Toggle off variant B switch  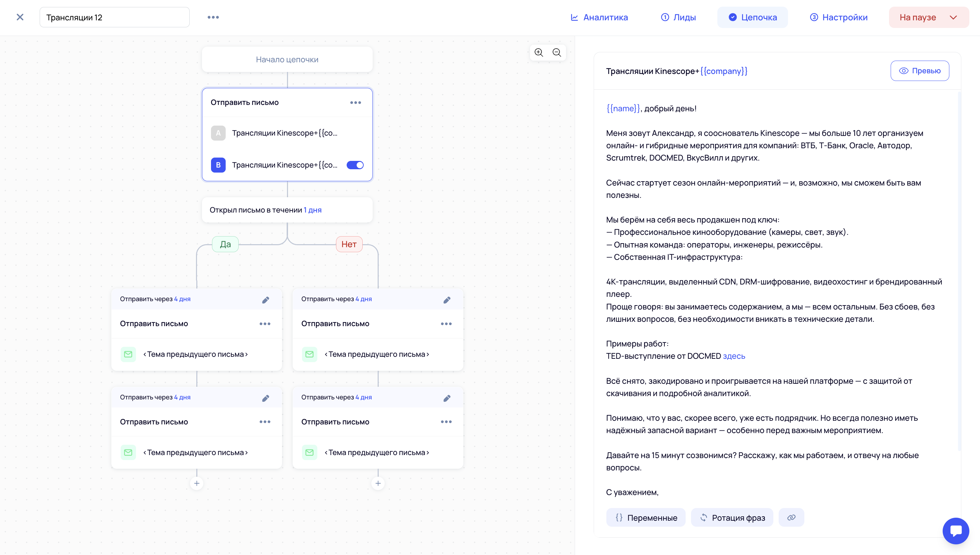point(355,165)
